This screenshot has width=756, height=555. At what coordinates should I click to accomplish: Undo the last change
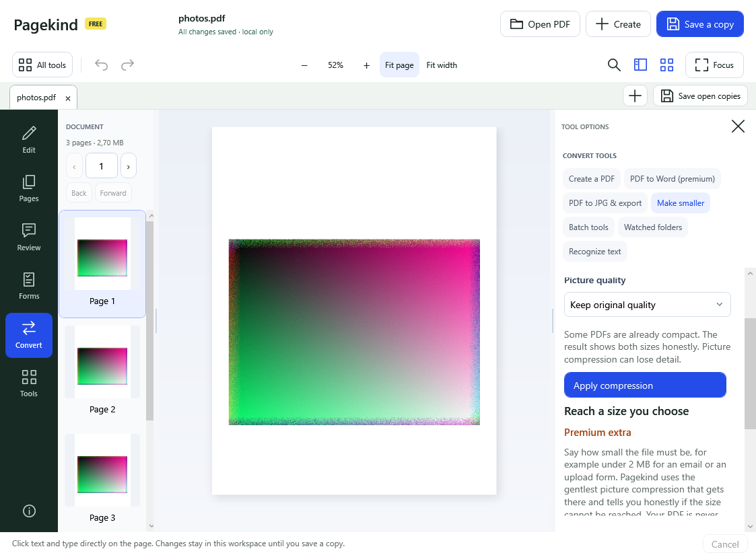(x=101, y=65)
